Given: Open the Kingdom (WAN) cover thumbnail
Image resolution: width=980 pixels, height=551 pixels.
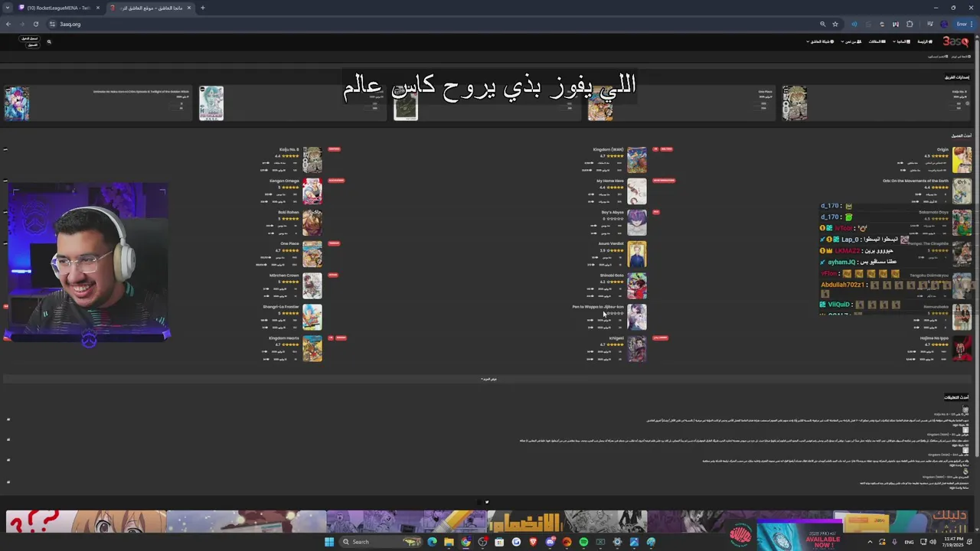Looking at the screenshot, I should (x=637, y=160).
